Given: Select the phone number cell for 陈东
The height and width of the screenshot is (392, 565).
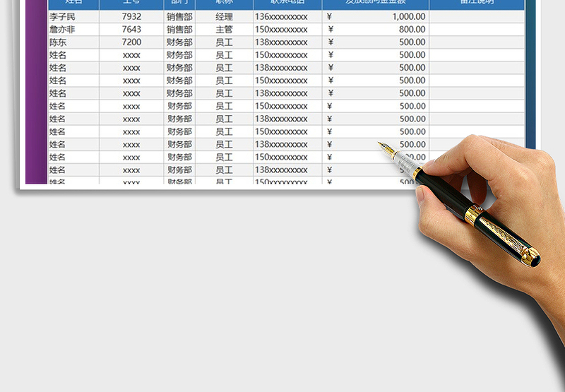Looking at the screenshot, I should [x=281, y=42].
